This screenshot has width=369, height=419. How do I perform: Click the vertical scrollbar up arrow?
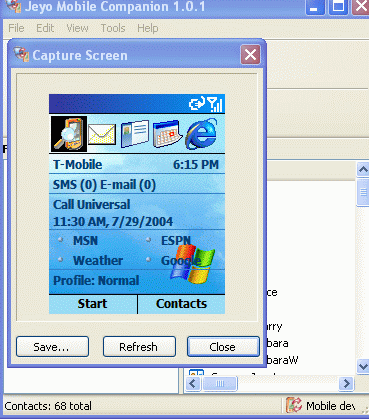363,169
